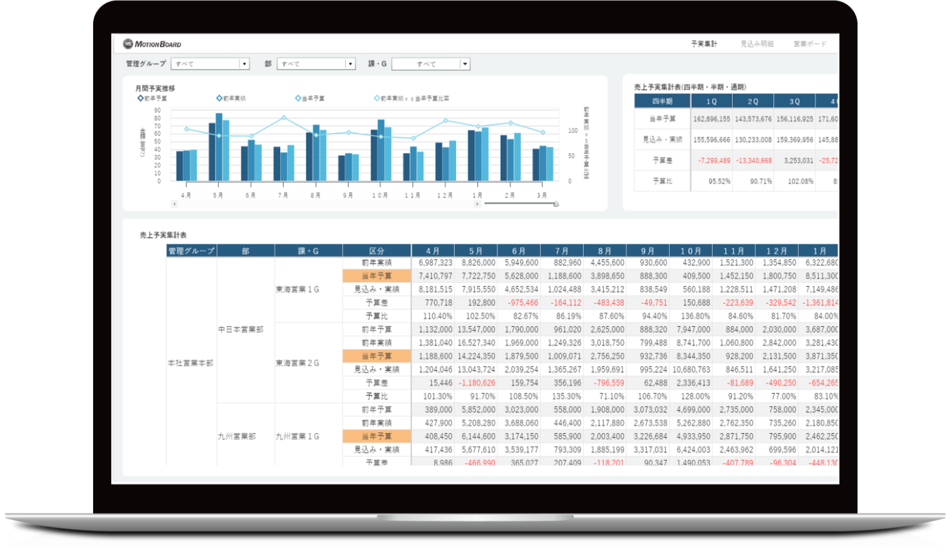Toggle 前年実績vs当年予算比率 legend marker
The width and height of the screenshot is (952, 560).
pos(377,99)
